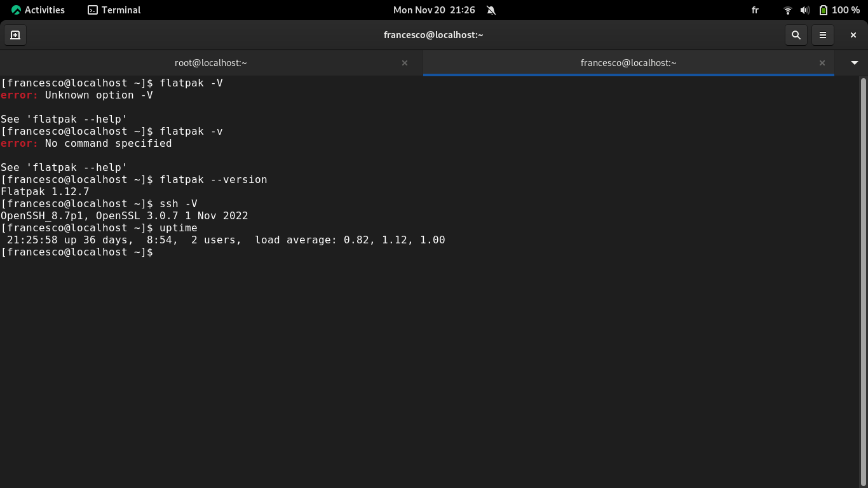The height and width of the screenshot is (488, 868).
Task: Select the francesco@localhost tab
Action: click(x=628, y=63)
